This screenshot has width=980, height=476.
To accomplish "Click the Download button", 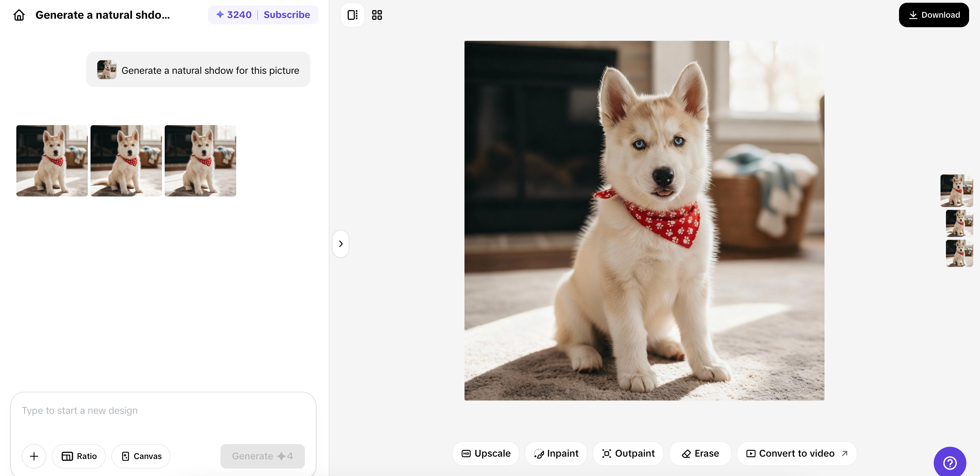I will (x=934, y=15).
